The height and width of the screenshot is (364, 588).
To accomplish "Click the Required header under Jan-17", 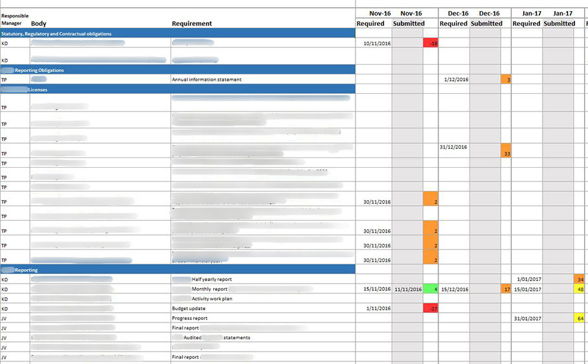I will [x=526, y=23].
